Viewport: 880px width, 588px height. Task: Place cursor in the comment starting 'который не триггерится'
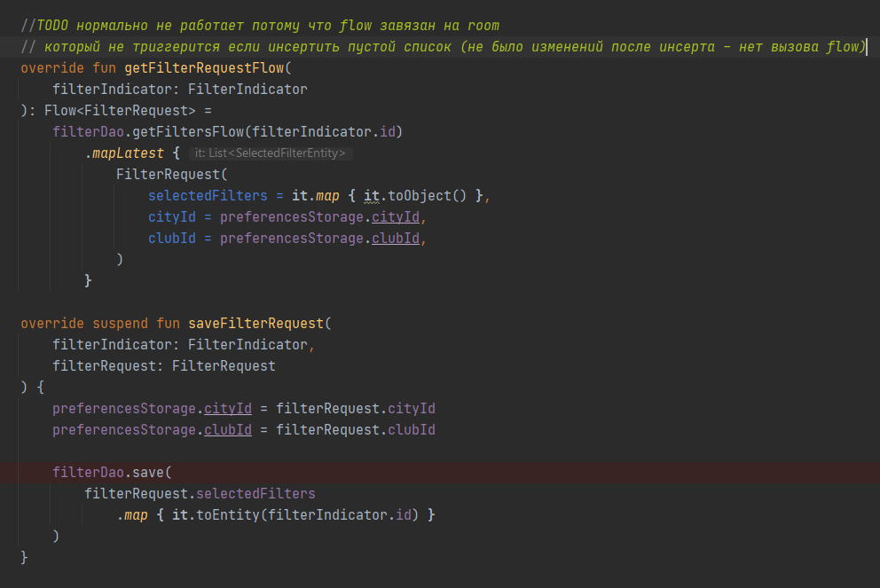[x=444, y=47]
